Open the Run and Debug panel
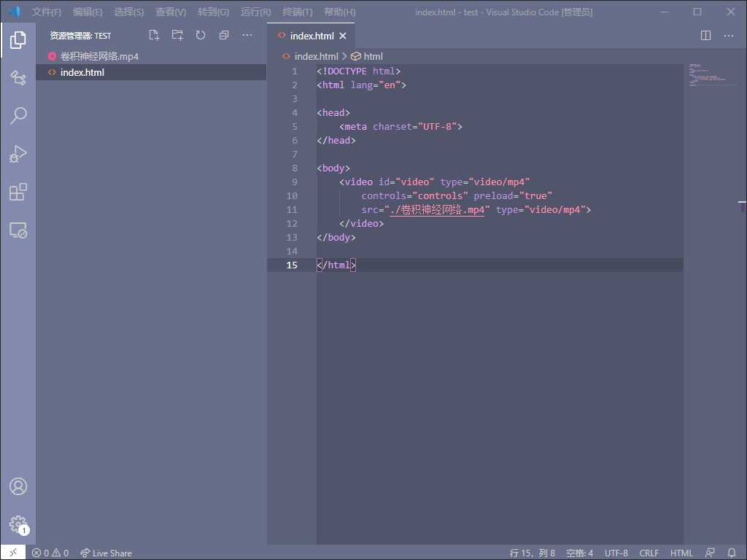This screenshot has height=560, width=747. coord(18,154)
